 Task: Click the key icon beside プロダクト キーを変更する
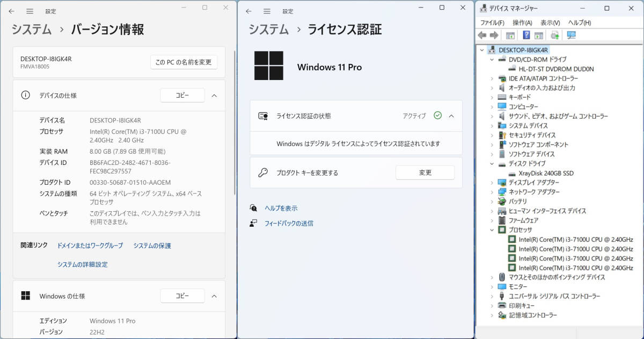(x=263, y=172)
